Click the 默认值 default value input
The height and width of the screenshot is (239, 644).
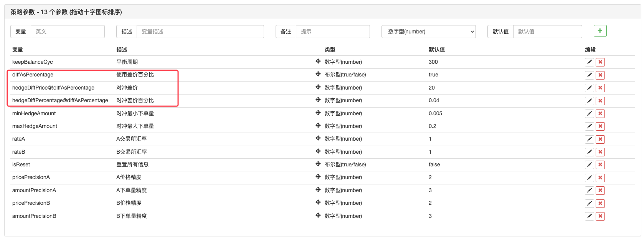[x=547, y=32]
